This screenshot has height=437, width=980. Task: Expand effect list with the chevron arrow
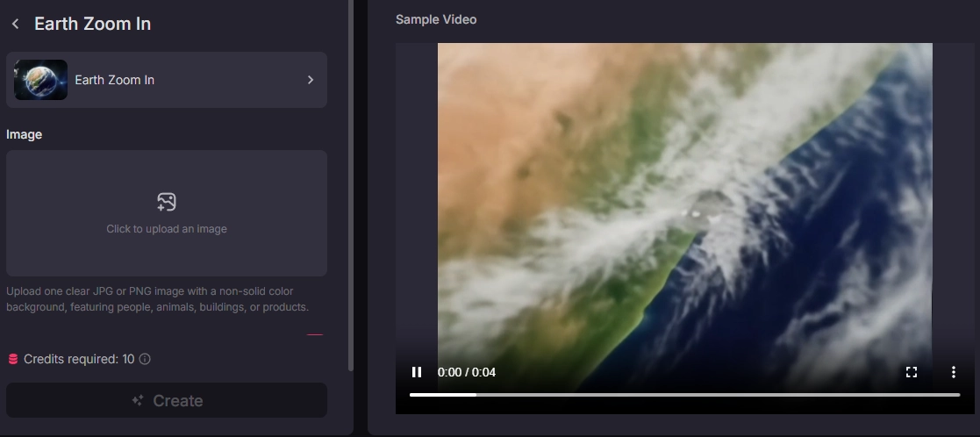click(x=311, y=80)
